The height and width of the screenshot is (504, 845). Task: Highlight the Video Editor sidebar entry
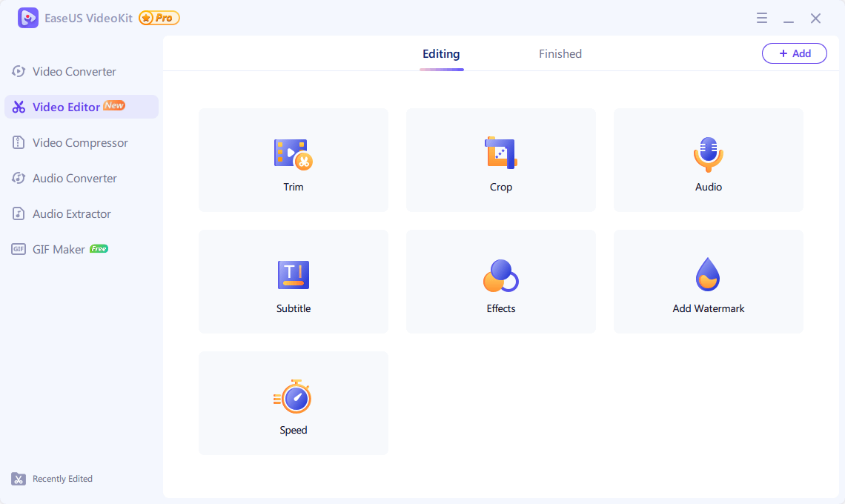tap(67, 106)
